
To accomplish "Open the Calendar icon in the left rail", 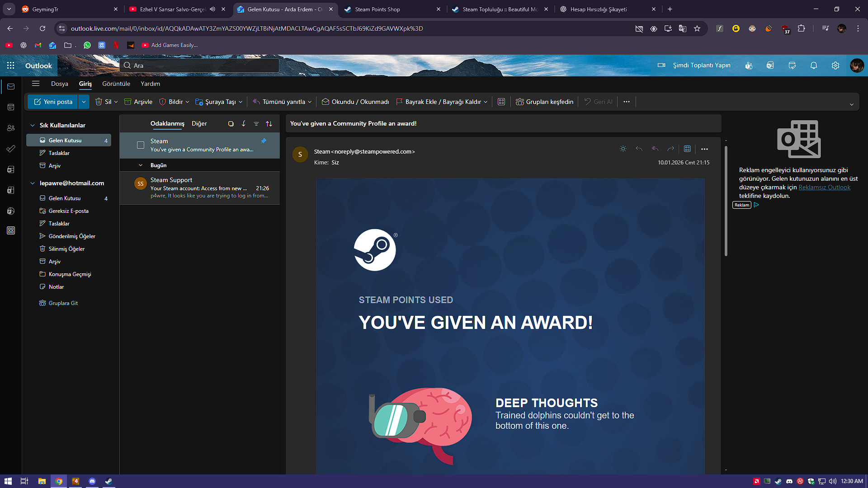I will click(11, 107).
